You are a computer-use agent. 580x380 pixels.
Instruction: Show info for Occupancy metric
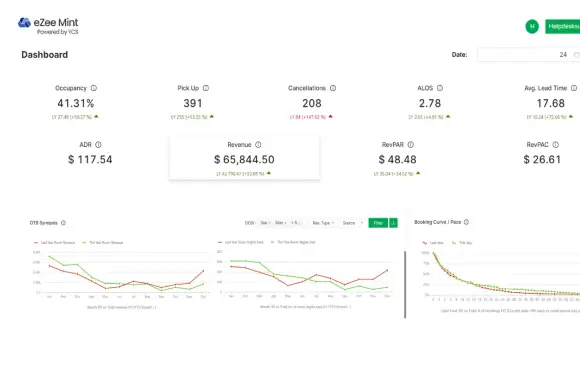[x=94, y=88]
